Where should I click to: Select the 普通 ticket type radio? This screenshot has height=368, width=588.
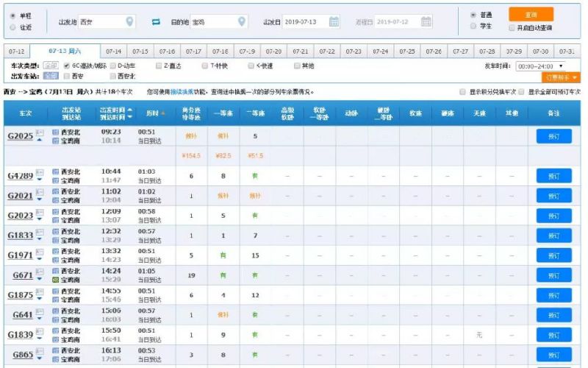coord(473,15)
